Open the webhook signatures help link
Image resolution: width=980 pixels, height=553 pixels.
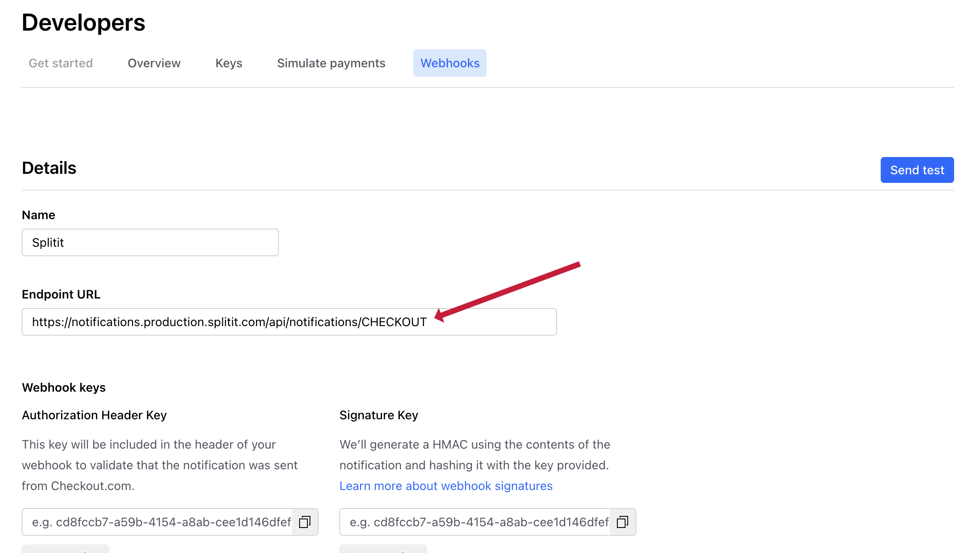446,486
